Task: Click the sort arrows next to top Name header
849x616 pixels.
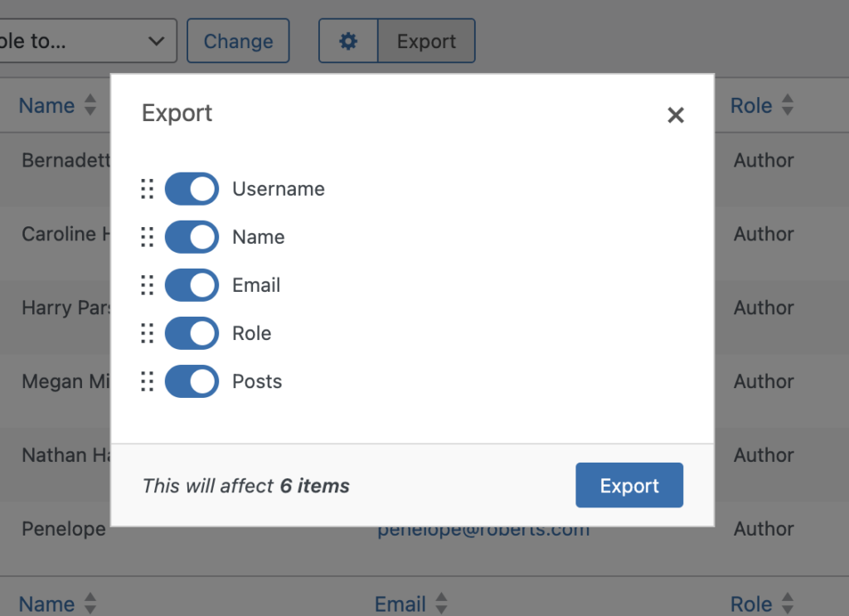Action: point(90,105)
